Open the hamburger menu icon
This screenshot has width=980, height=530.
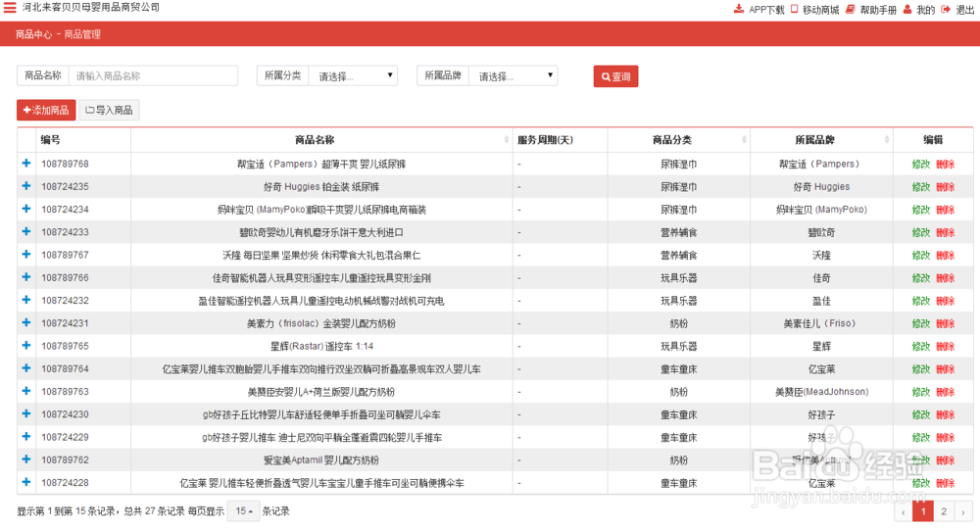tap(10, 8)
